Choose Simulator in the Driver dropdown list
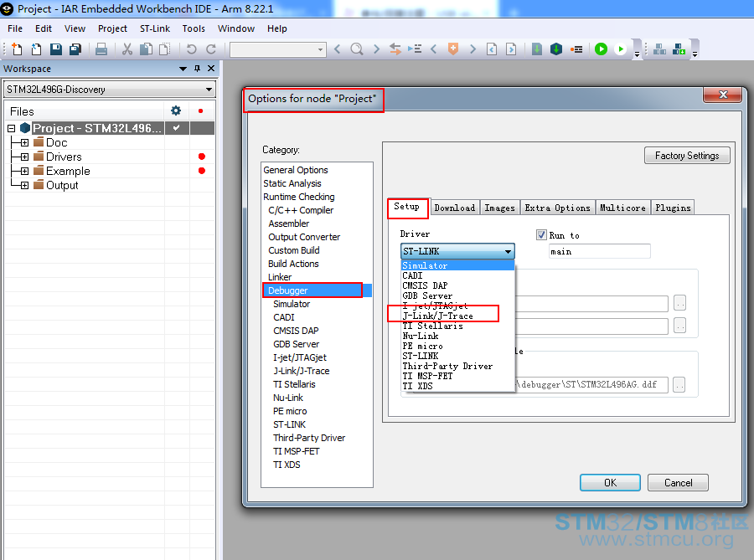754x560 pixels. (457, 265)
